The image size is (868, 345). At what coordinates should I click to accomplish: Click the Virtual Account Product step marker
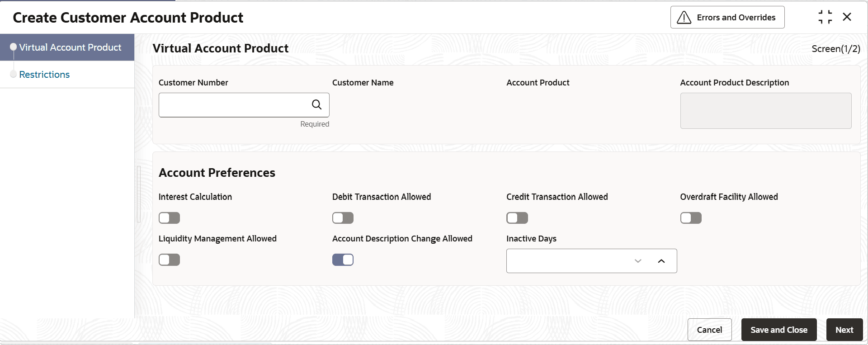[x=14, y=47]
